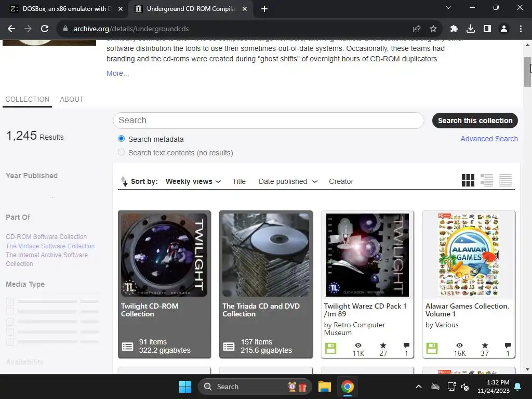The image size is (532, 399).
Task: Show hidden system tray icons
Action: pyautogui.click(x=419, y=387)
